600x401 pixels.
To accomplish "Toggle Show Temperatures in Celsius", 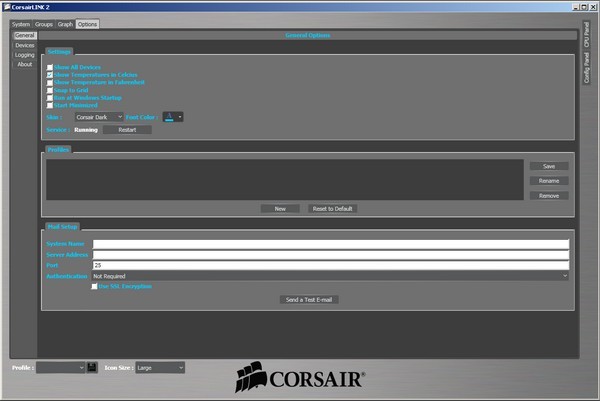I will 50,75.
